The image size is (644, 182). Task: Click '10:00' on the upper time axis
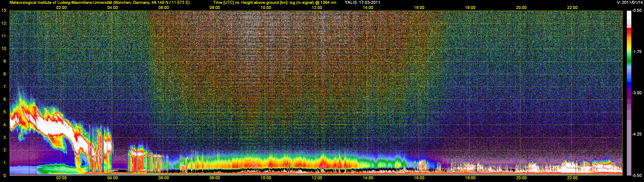(266, 7)
